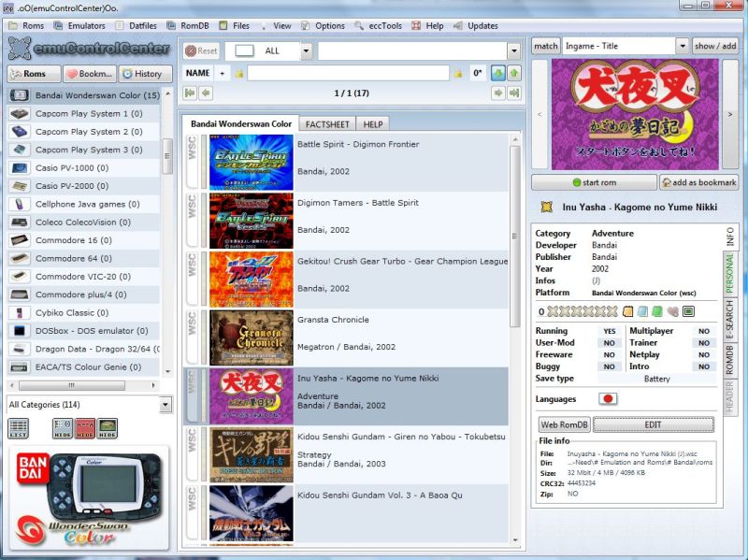Click the Reset filter button
Screen dimensions: 748x560
tap(201, 51)
